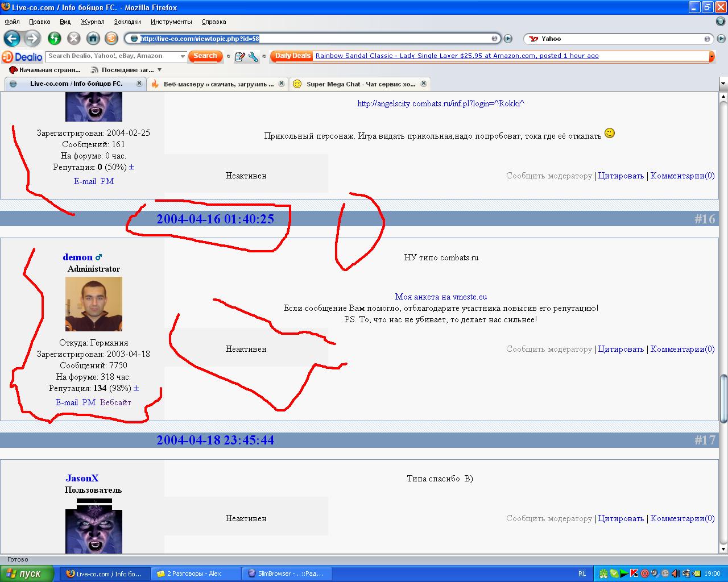Open the Daily Deals dropdown arrow

(x=711, y=56)
